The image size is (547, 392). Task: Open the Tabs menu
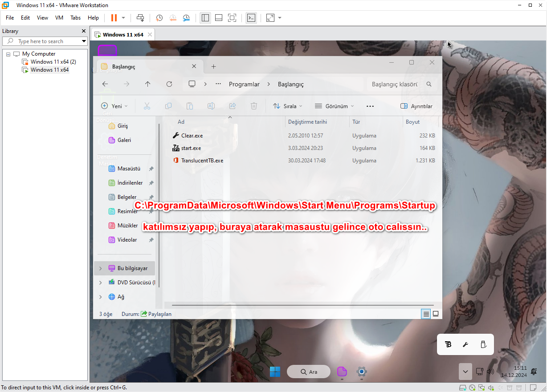tap(76, 18)
